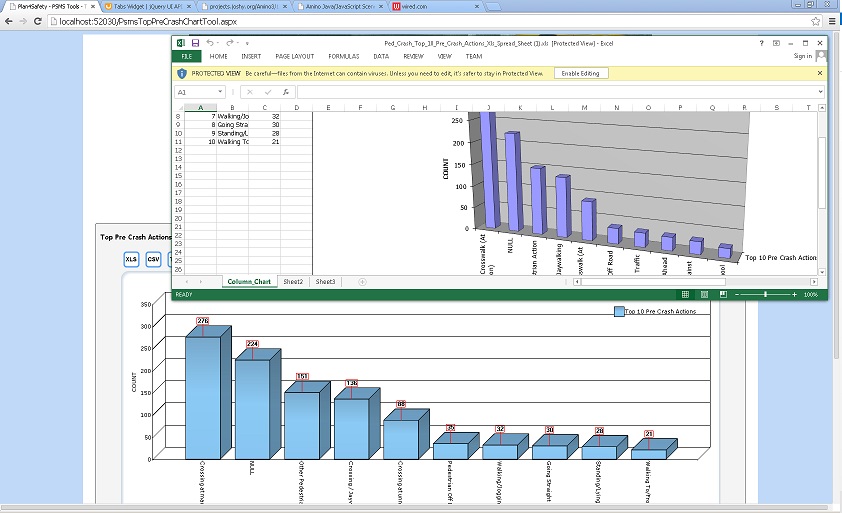The width and height of the screenshot is (842, 513).
Task: Click the Sign in link in Excel
Action: 803,56
